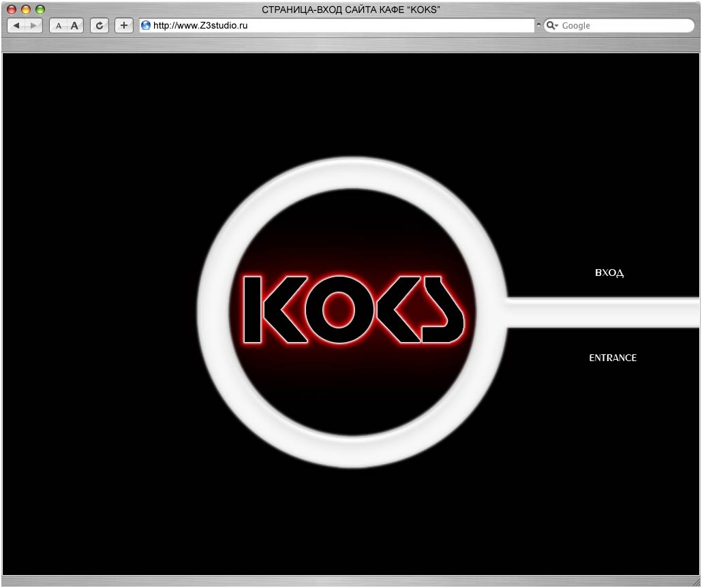702x588 pixels.
Task: Open a new tab with the plus icon
Action: point(123,25)
